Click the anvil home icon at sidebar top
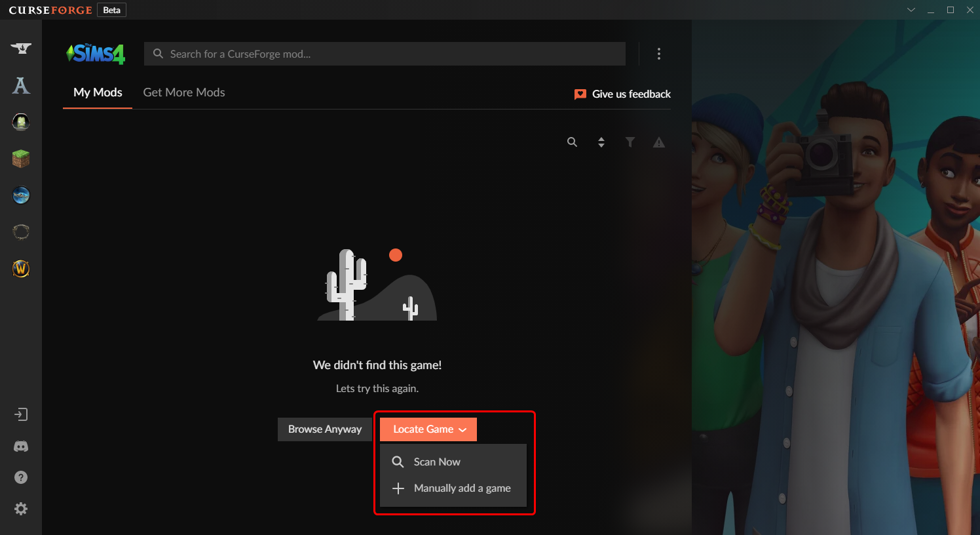Screen dimensions: 980x535 click(20, 48)
